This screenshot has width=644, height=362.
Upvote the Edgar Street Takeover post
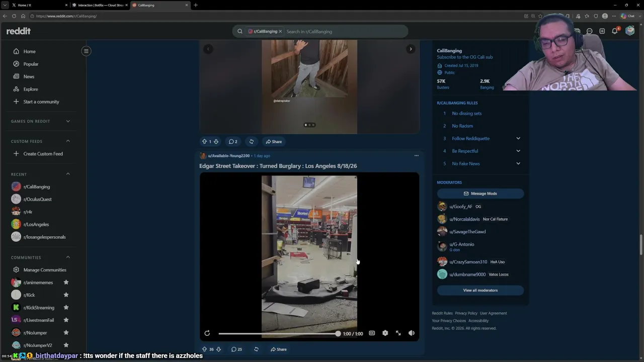click(x=204, y=349)
